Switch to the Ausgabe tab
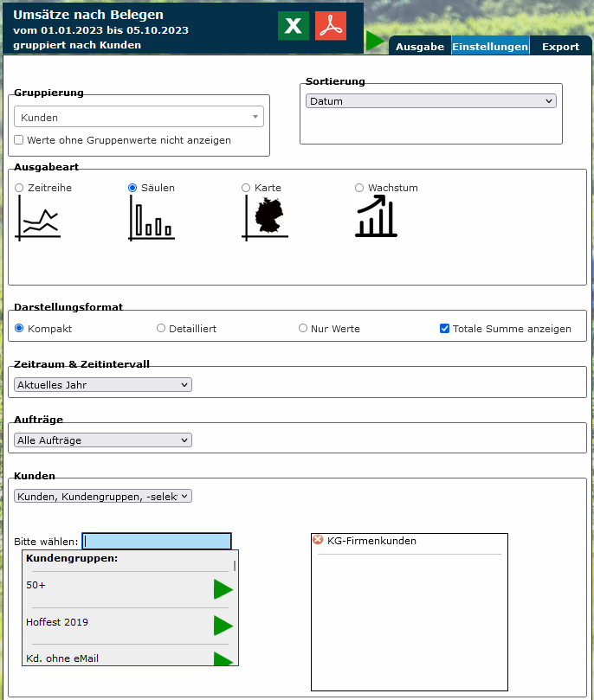The width and height of the screenshot is (594, 700). click(420, 47)
